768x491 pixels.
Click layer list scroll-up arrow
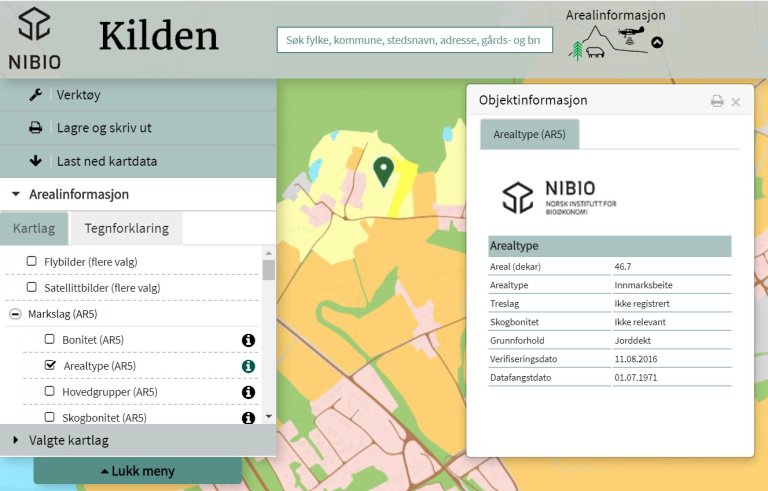point(268,253)
